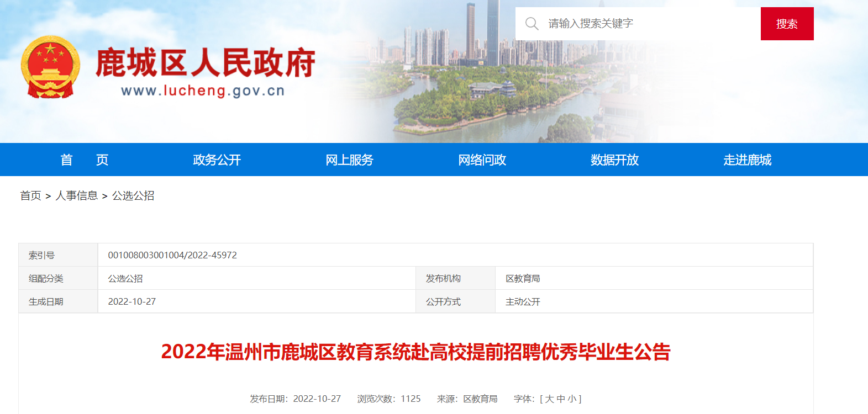Click the 公选公招 breadcrumb link

[133, 196]
